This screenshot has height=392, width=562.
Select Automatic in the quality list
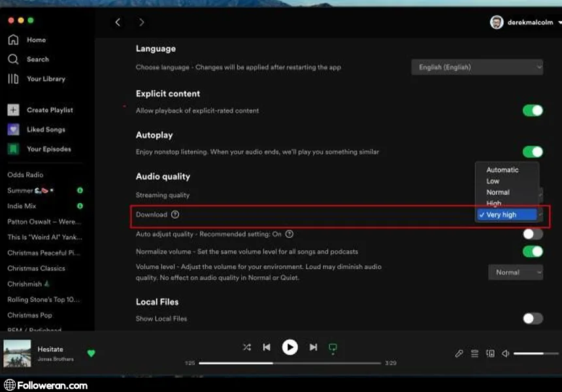pos(503,170)
